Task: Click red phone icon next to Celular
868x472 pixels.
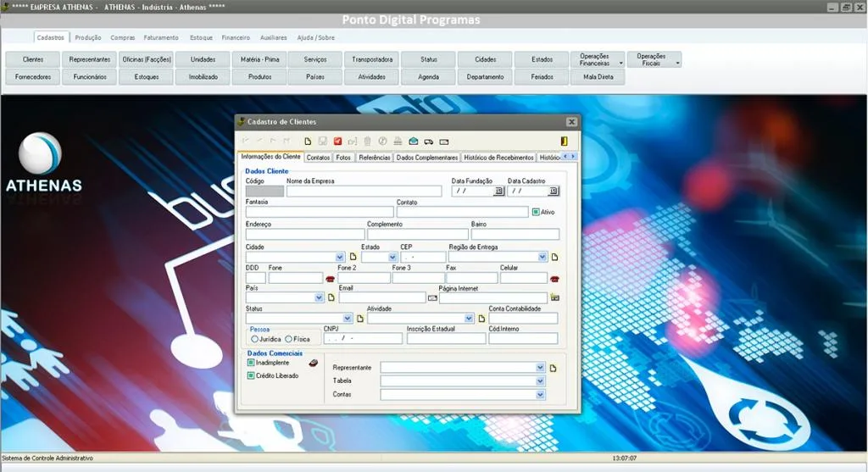Action: [x=554, y=278]
